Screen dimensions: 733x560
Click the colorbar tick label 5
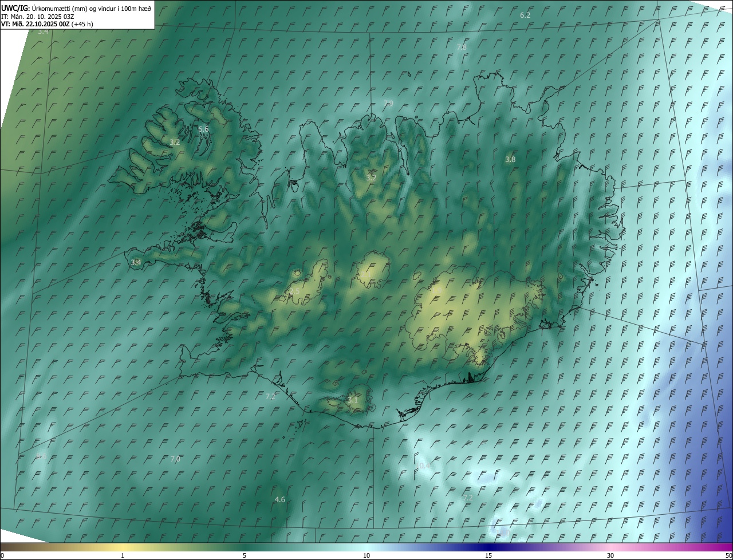pos(245,555)
